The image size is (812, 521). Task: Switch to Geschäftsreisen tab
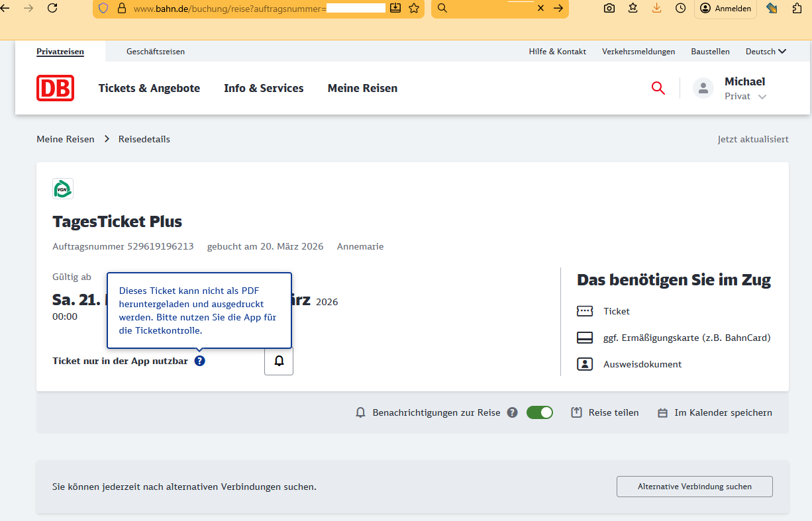click(156, 51)
